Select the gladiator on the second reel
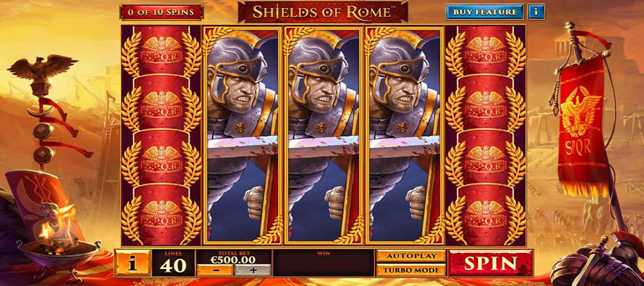The width and height of the screenshot is (644, 286). point(242,135)
